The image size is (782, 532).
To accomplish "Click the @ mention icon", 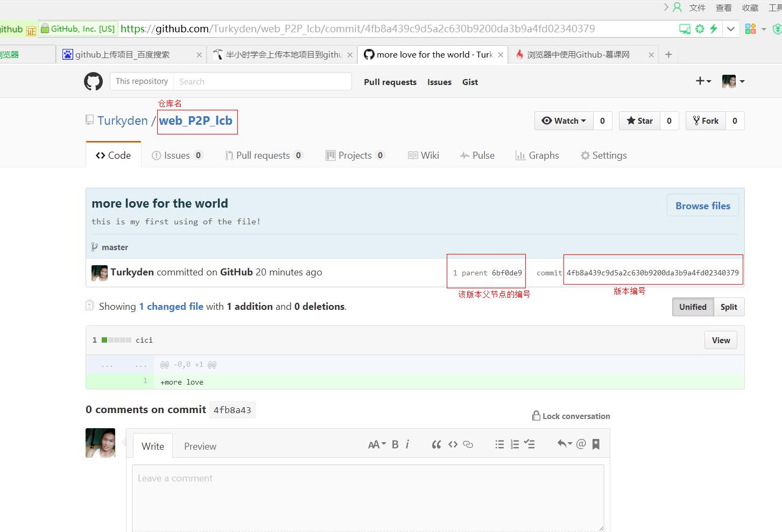I will click(581, 444).
